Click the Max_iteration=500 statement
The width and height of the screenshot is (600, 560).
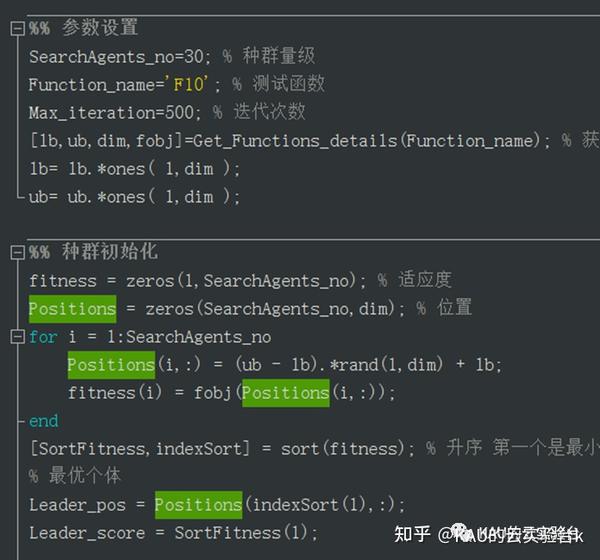point(114,113)
